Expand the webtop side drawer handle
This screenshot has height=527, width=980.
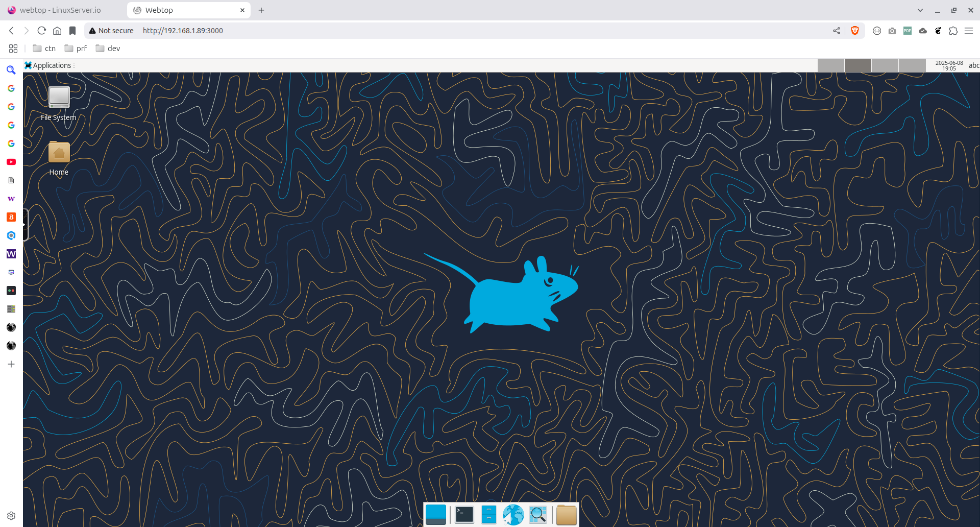(x=25, y=225)
